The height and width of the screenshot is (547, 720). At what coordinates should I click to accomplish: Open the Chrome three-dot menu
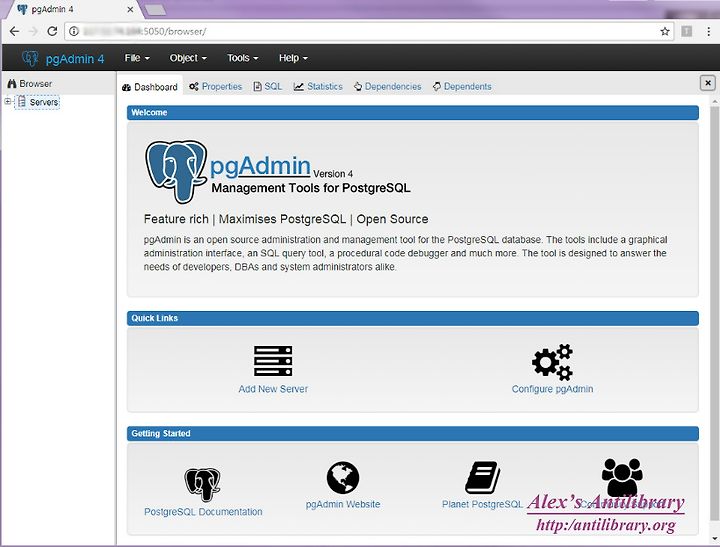pyautogui.click(x=709, y=31)
